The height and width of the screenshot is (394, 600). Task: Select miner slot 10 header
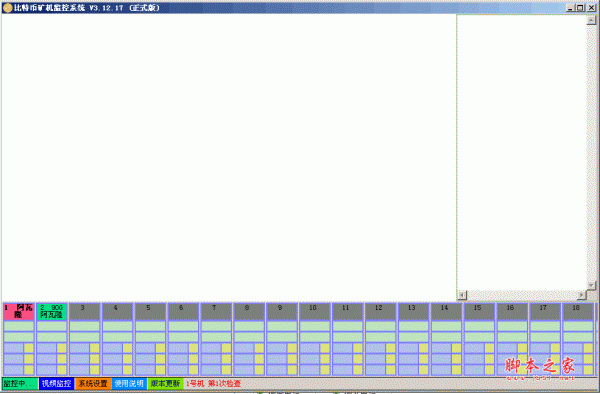pos(315,312)
